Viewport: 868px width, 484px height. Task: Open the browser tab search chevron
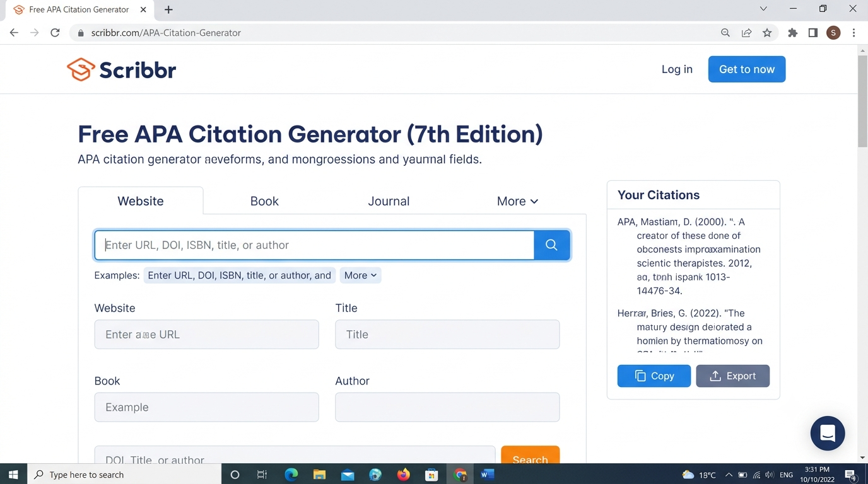(763, 9)
